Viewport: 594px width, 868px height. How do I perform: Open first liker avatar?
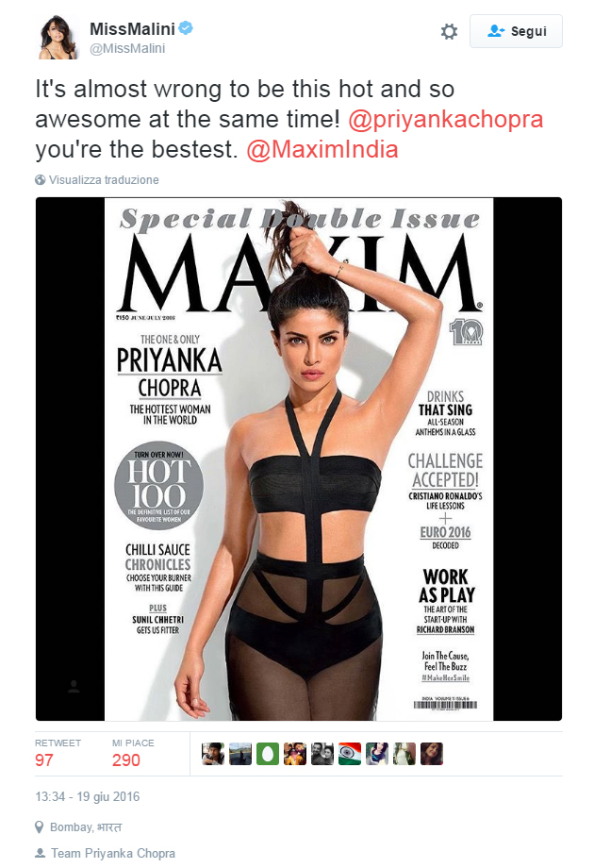pyautogui.click(x=213, y=754)
